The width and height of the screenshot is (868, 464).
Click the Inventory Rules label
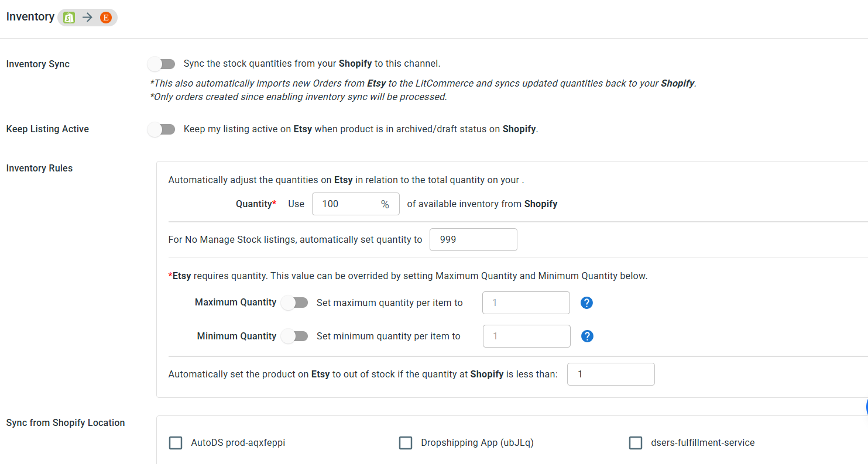tap(39, 169)
